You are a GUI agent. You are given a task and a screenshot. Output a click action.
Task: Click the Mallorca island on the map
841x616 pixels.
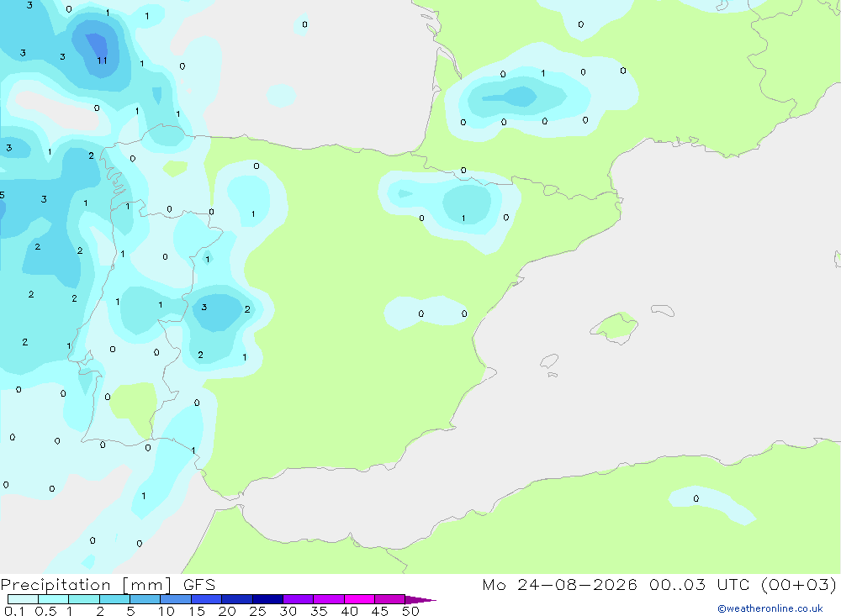pyautogui.click(x=615, y=327)
